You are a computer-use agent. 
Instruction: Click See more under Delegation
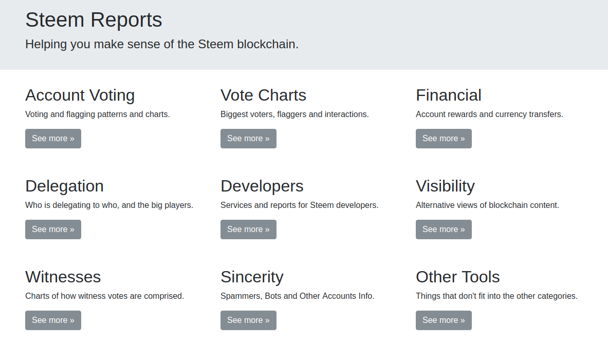(53, 229)
